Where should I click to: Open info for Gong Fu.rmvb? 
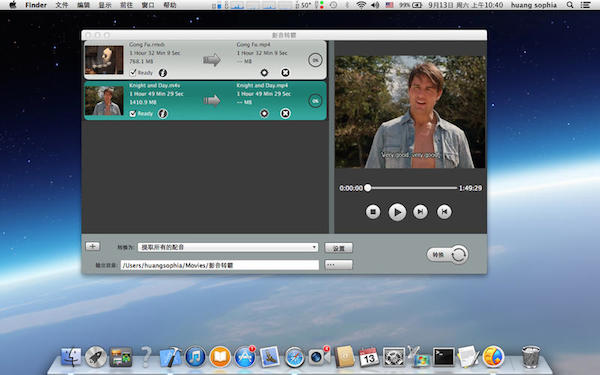(x=163, y=72)
